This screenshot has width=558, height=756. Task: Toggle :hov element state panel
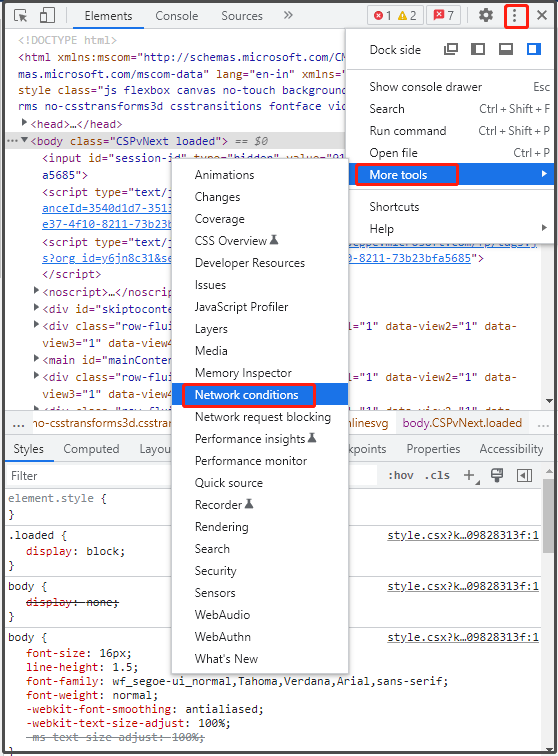401,475
